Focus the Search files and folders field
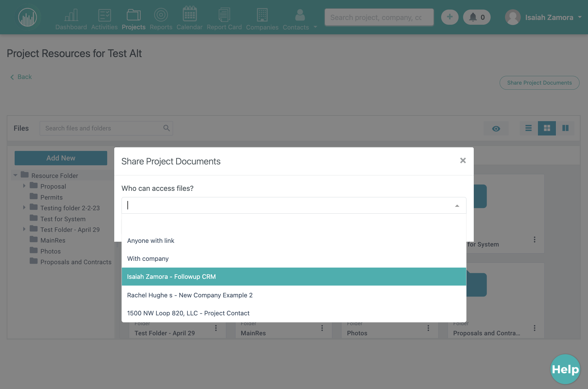 tap(106, 128)
